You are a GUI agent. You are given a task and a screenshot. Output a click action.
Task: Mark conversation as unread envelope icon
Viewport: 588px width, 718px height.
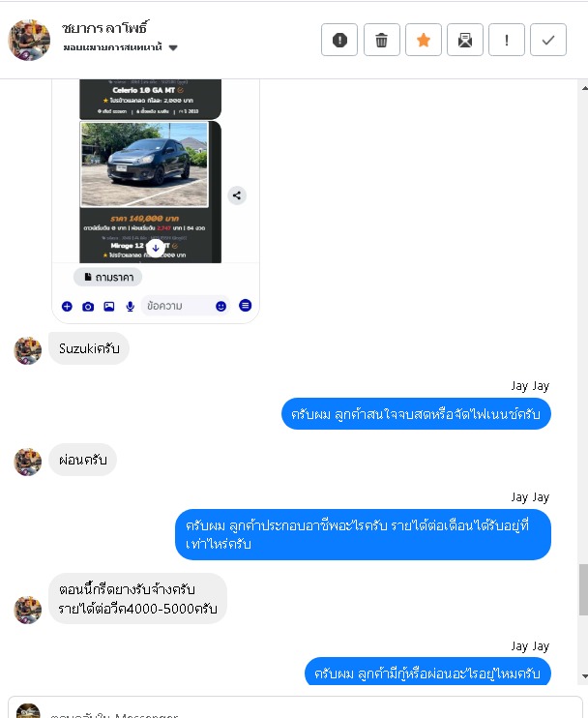465,40
